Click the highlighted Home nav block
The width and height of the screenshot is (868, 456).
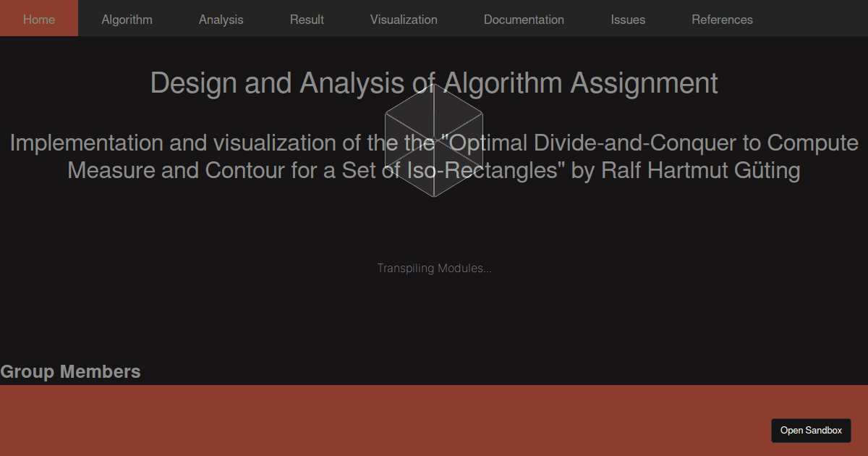[x=38, y=20]
